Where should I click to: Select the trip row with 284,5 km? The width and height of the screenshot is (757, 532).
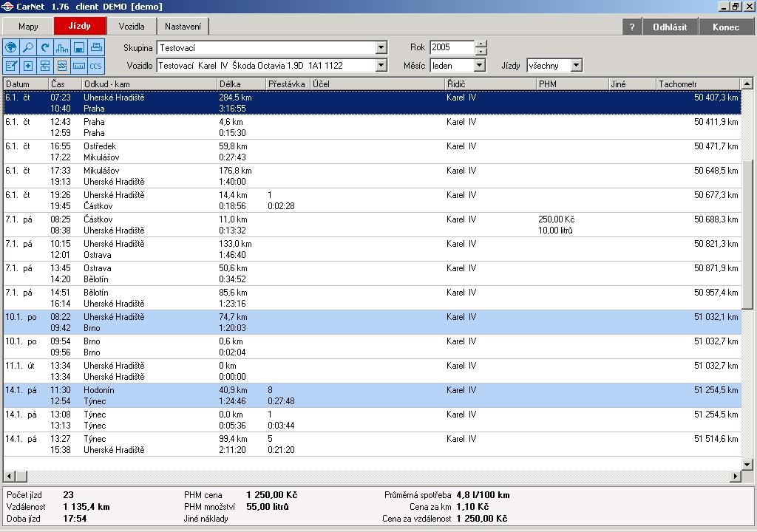373,103
